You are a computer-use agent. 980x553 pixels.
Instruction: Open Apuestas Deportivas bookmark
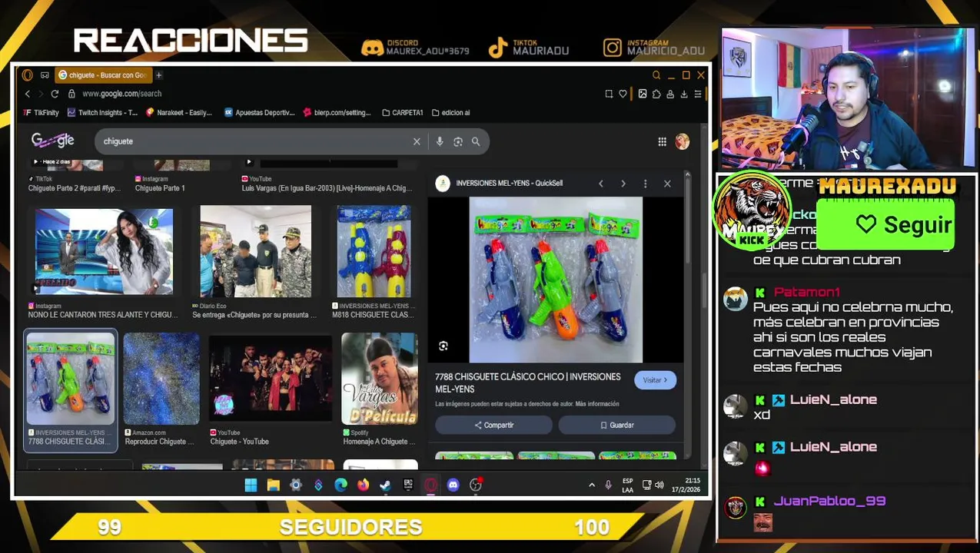[259, 113]
